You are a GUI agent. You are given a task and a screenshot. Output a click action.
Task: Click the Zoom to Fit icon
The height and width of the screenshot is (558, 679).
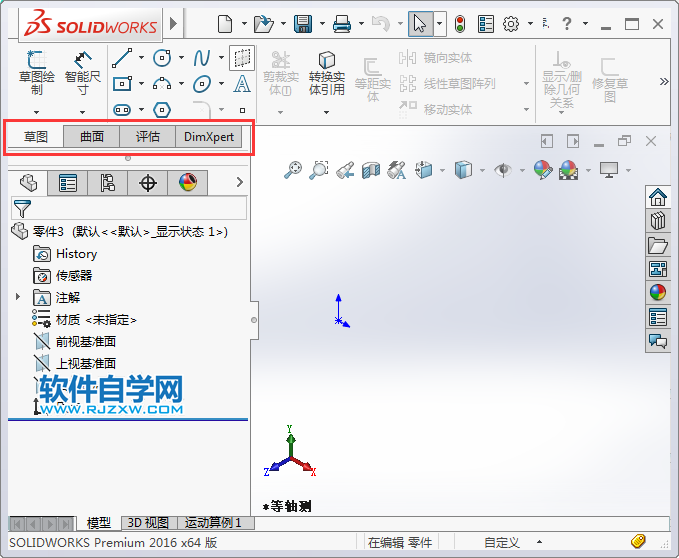pos(293,170)
